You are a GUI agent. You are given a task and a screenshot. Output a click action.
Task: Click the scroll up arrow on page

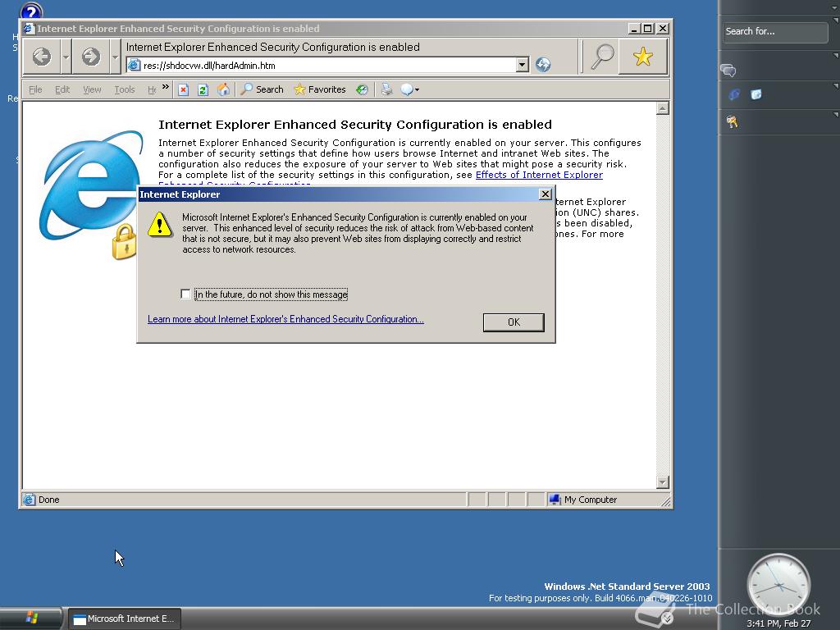[663, 108]
